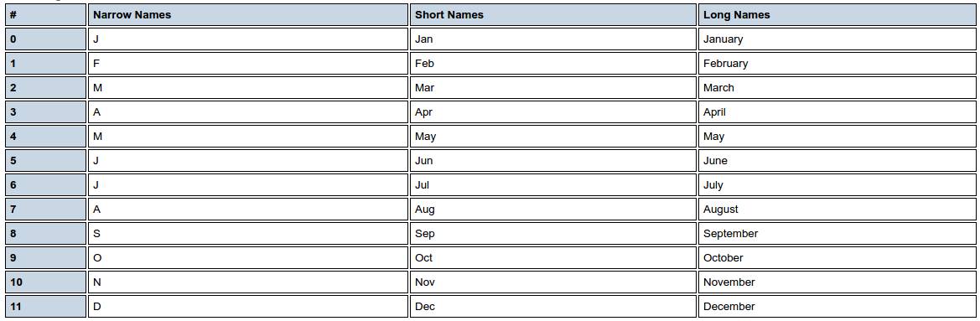The height and width of the screenshot is (321, 980).
Task: Select the January long name cell
Action: pyautogui.click(x=837, y=39)
